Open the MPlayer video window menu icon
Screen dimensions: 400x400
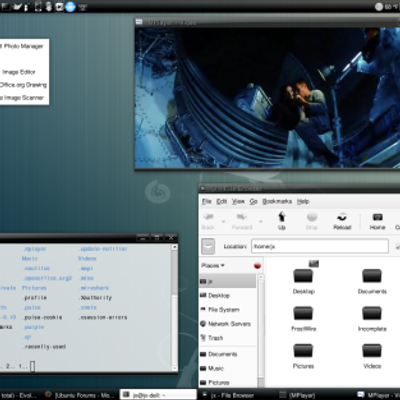tap(139, 22)
